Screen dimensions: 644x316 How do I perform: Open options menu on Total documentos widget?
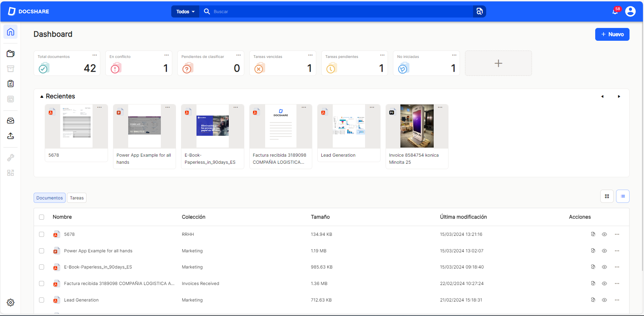[x=95, y=55]
